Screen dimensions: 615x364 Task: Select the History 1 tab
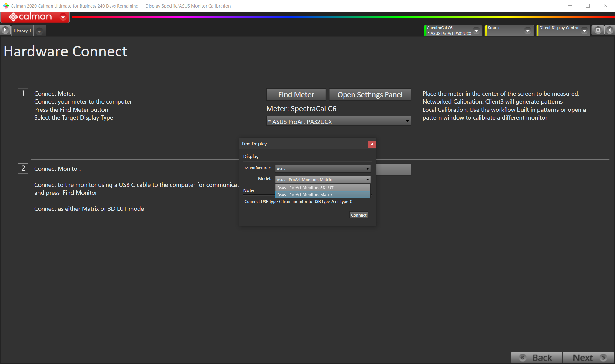pyautogui.click(x=22, y=31)
